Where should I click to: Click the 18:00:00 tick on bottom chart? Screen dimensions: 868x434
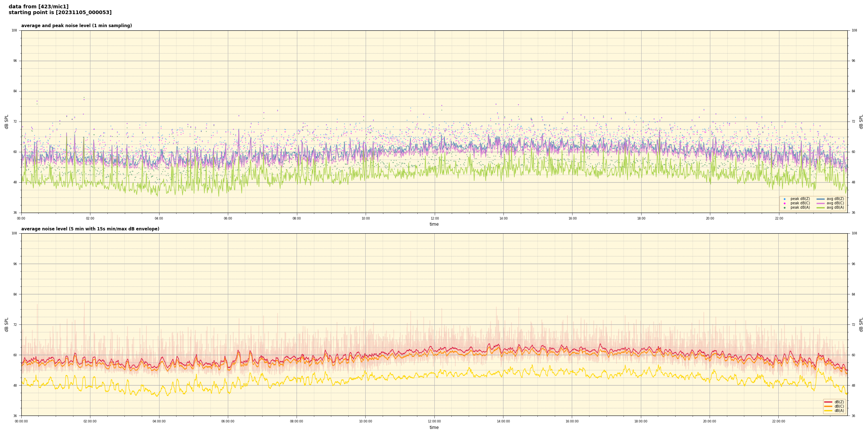pyautogui.click(x=641, y=421)
